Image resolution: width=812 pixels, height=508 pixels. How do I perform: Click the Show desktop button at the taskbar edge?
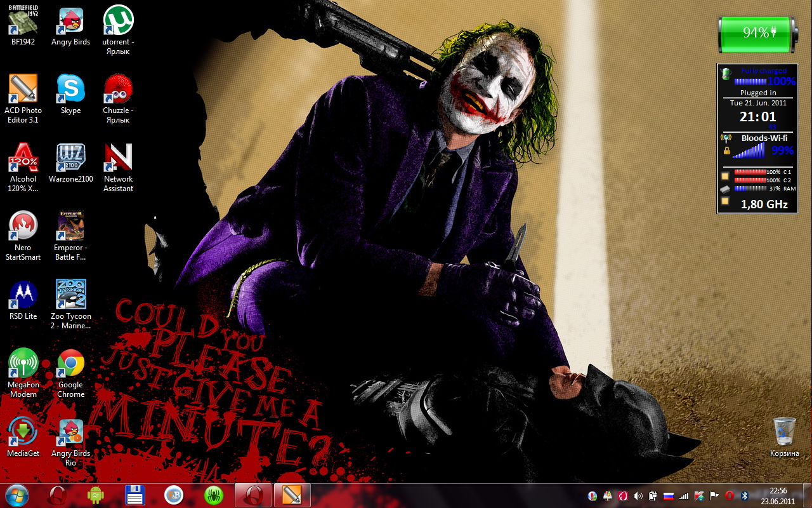click(807, 495)
